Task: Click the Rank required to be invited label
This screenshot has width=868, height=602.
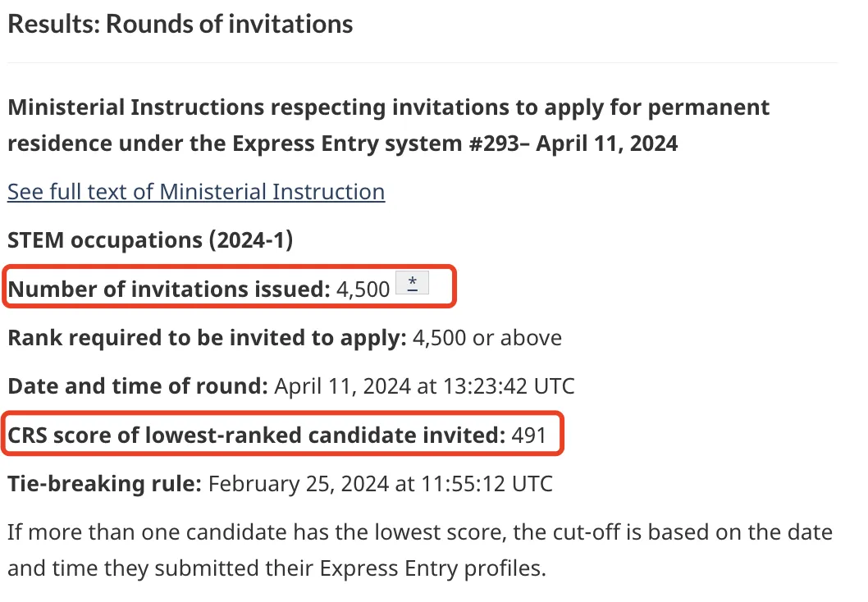Action: tap(208, 338)
